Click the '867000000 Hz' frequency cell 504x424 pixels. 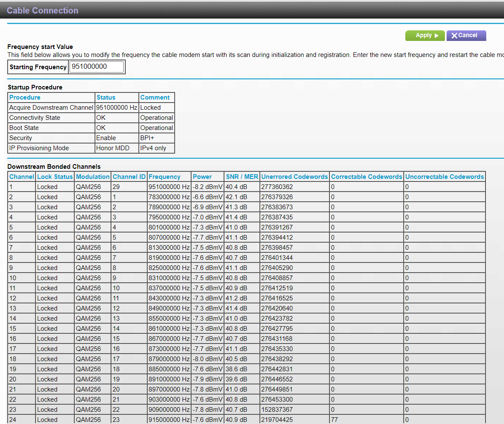coord(169,339)
